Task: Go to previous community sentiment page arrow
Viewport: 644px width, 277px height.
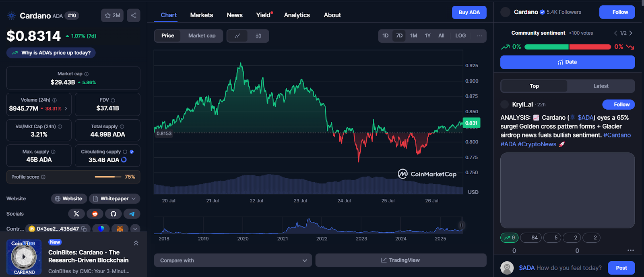Action: [x=615, y=33]
